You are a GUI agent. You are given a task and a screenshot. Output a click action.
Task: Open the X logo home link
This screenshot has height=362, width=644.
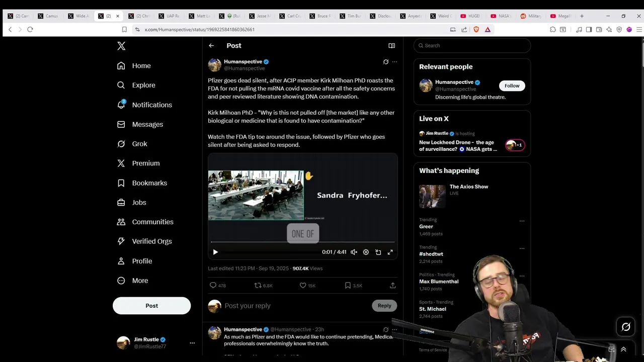pos(121,46)
